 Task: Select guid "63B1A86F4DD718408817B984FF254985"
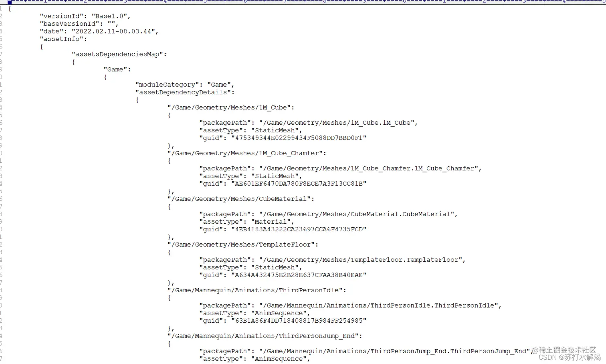[299, 321]
